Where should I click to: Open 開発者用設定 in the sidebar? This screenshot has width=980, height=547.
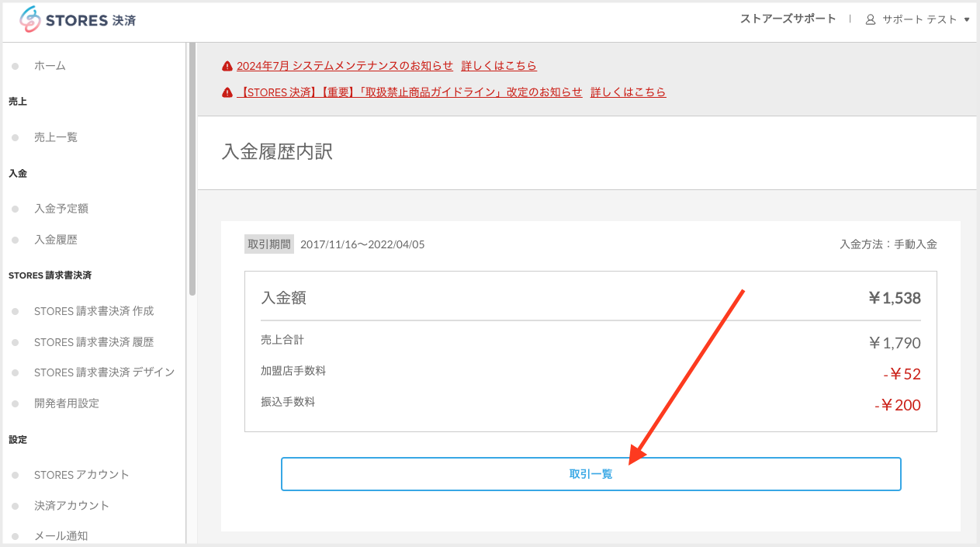(67, 403)
